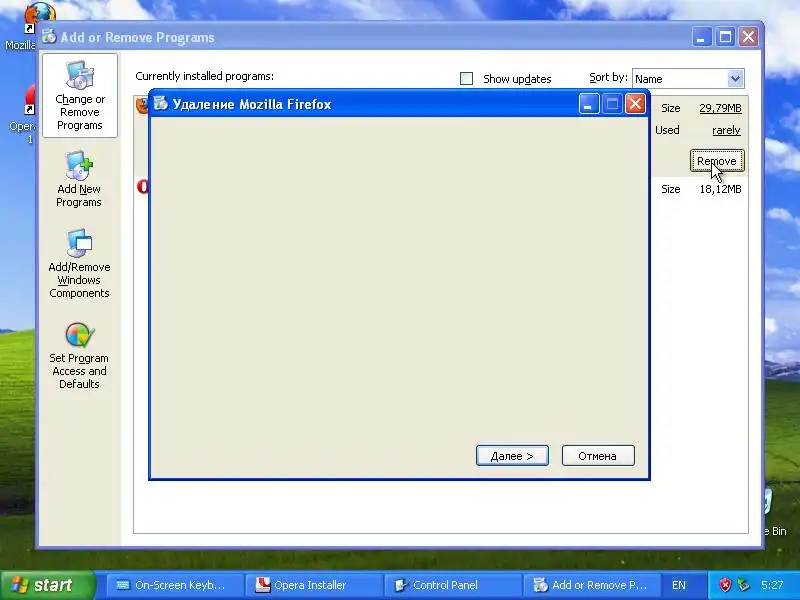This screenshot has height=600, width=800.
Task: Select the Opera desktop shortcut
Action: click(x=22, y=114)
